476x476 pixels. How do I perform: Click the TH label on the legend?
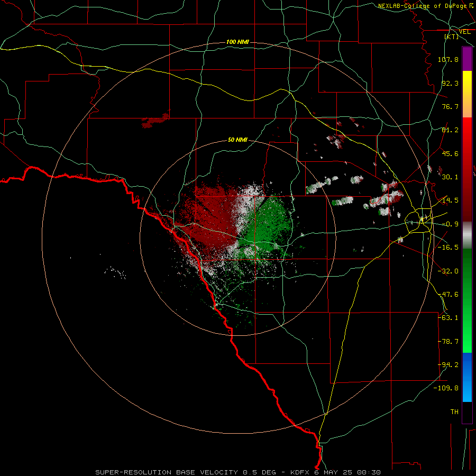click(454, 412)
